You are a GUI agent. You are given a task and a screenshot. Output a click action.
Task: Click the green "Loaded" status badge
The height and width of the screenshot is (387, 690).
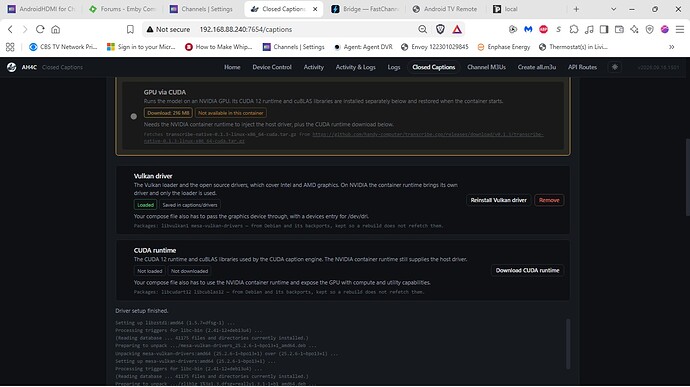[x=145, y=205]
